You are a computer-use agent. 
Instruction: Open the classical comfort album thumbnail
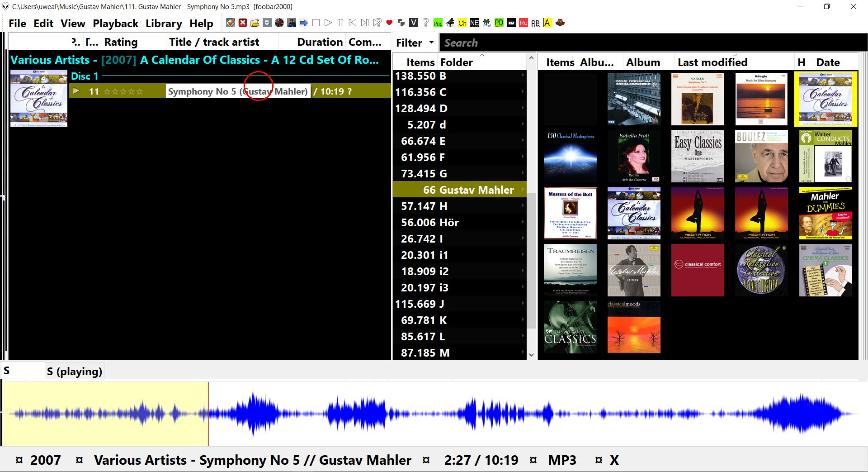pyautogui.click(x=698, y=270)
